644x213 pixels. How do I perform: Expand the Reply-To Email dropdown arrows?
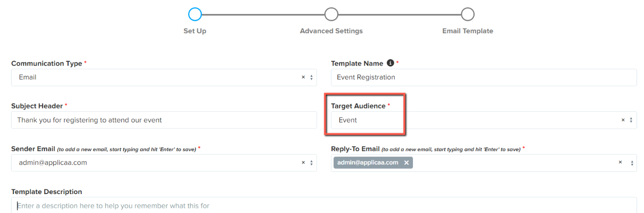click(632, 163)
